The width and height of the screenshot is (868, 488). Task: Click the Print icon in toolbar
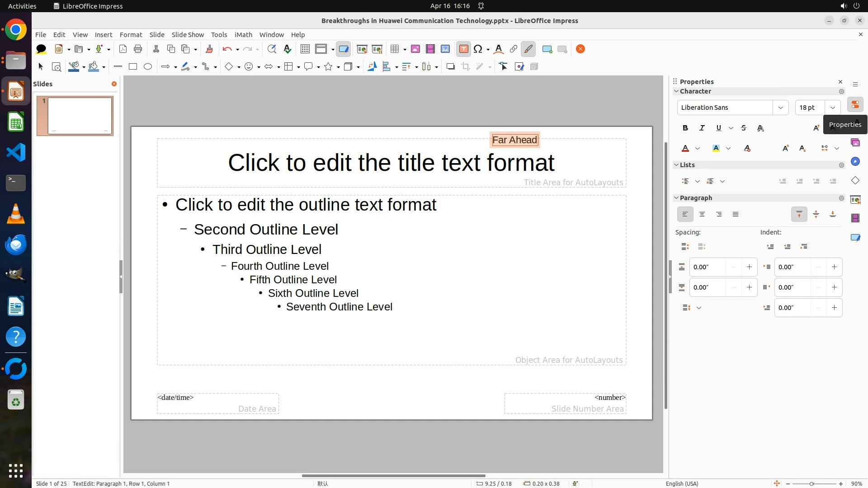point(138,49)
